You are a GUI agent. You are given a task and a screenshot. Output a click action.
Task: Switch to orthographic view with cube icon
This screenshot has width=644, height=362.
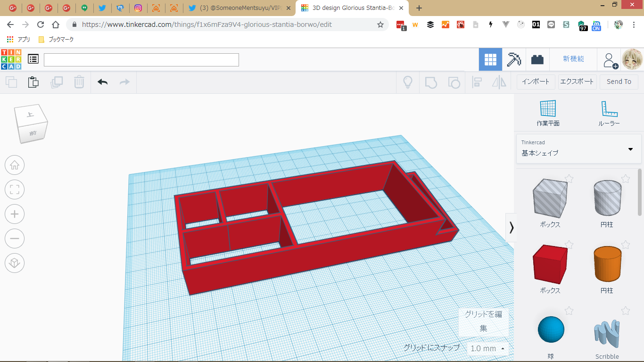(x=15, y=263)
